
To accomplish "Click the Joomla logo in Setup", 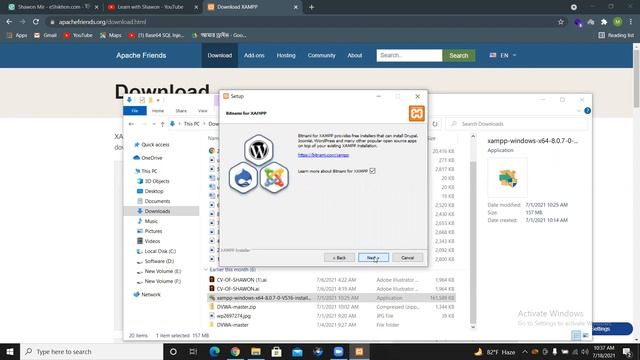I will 274,178.
